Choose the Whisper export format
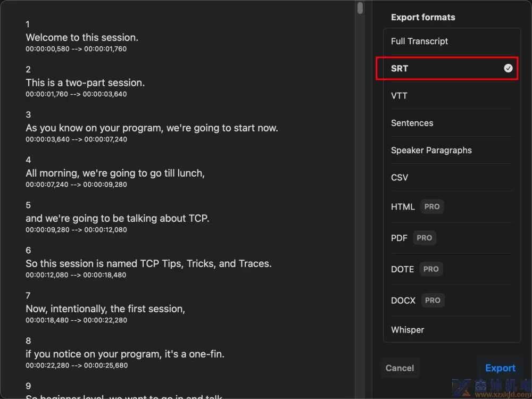 point(452,330)
